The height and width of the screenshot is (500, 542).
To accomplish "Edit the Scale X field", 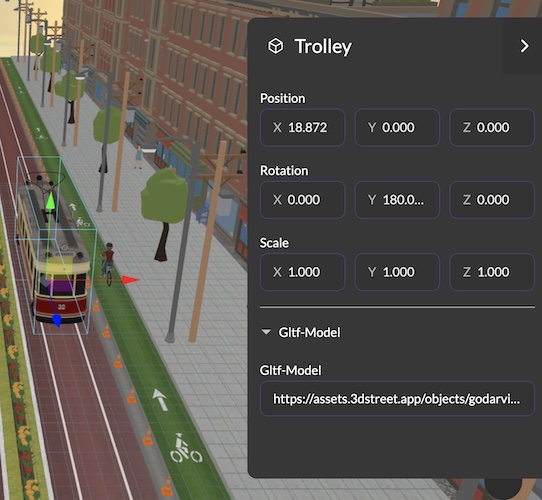I will pos(302,272).
